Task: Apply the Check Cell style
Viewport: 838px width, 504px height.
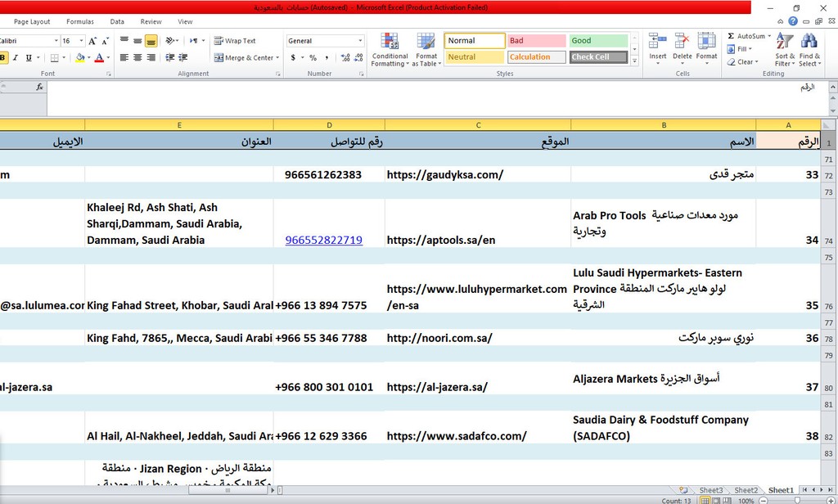Action: point(598,57)
